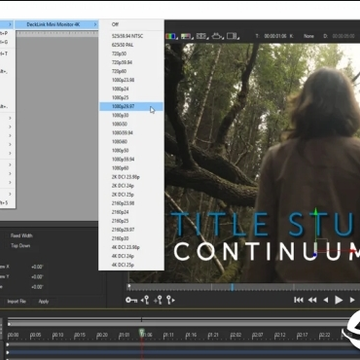Select the Fixed Width option
Screen dimensions: 360x360
pyautogui.click(x=22, y=236)
